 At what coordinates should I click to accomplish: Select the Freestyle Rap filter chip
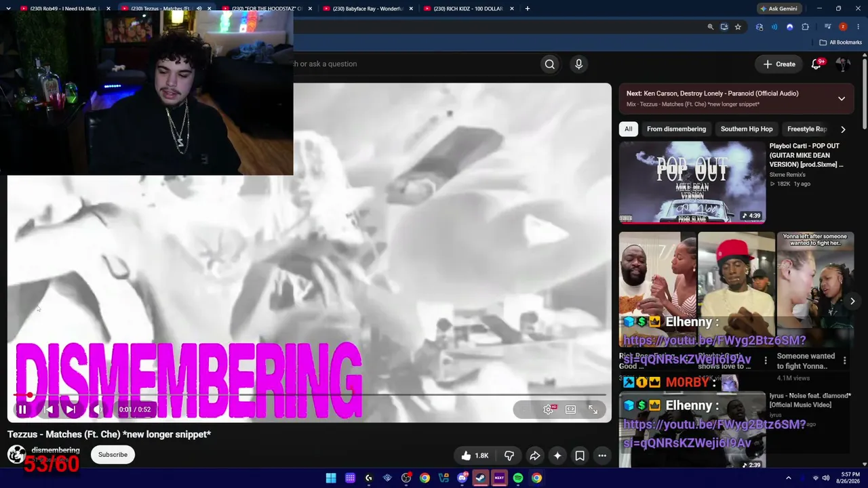(806, 129)
